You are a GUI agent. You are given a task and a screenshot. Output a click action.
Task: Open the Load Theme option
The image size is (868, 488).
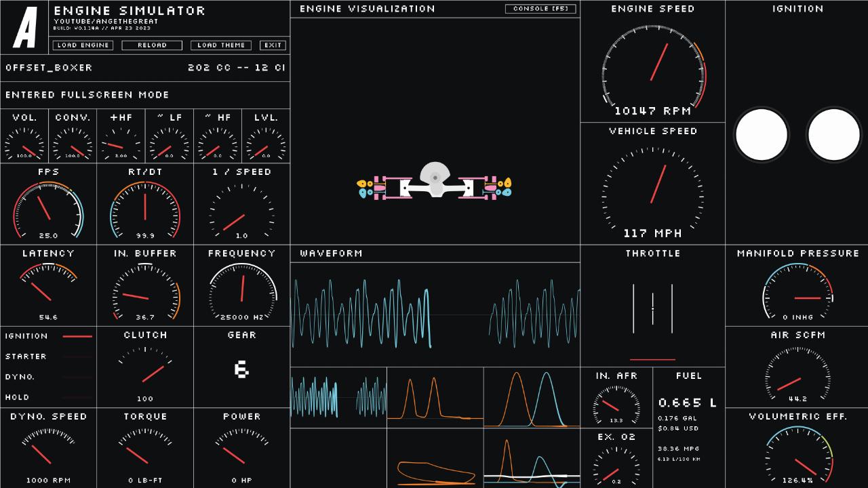click(x=221, y=45)
